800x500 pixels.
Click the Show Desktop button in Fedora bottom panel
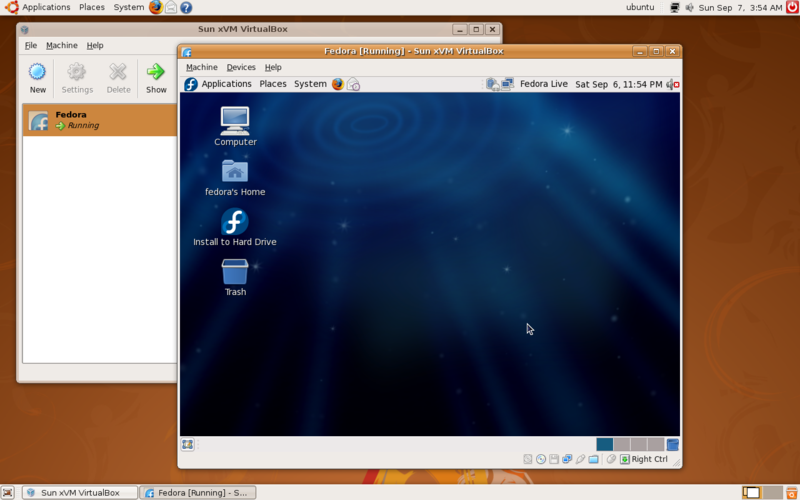(187, 444)
